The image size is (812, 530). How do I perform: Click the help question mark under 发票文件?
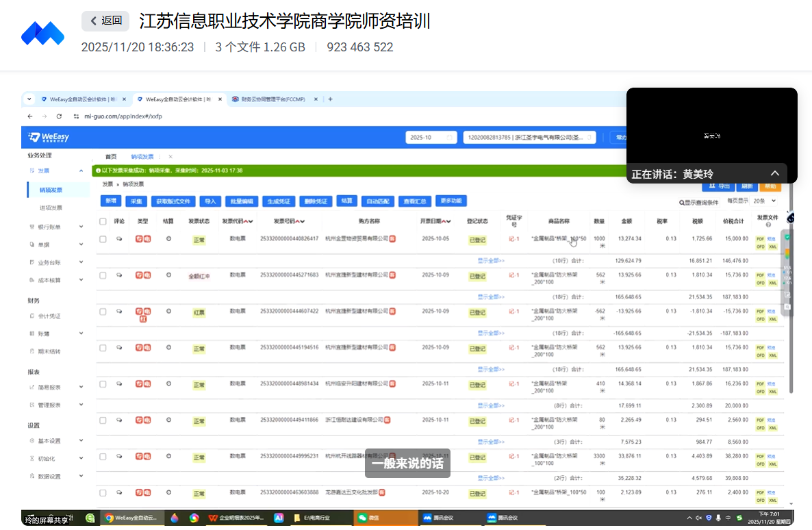coord(767,225)
